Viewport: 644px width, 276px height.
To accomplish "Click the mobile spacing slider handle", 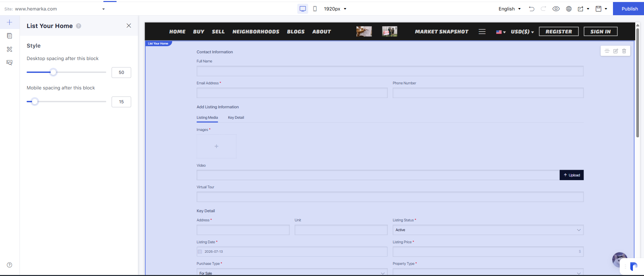I will point(35,102).
